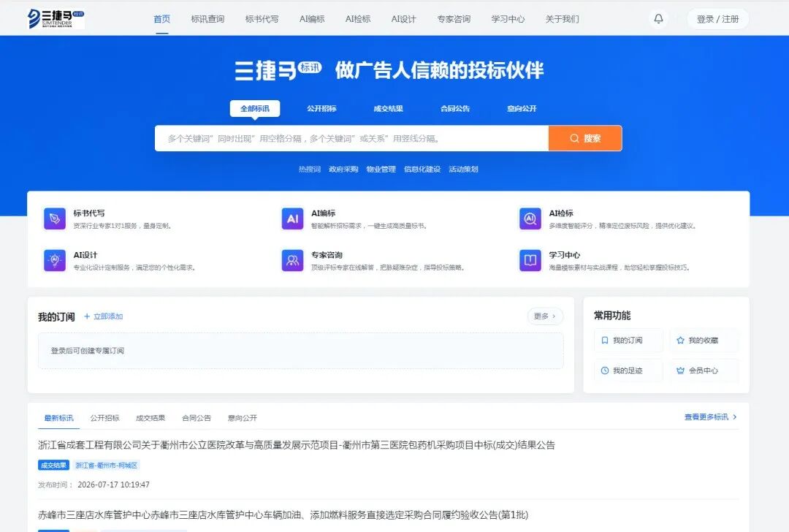Viewport: 789px width, 532px height.
Task: Open the 浙江省成套工程有限公司 announcement title
Action: coord(297,445)
